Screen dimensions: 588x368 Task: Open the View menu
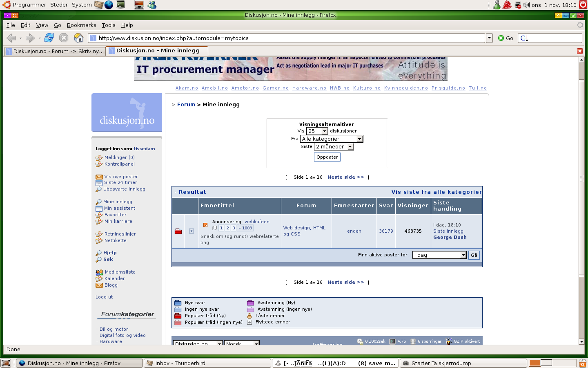42,25
